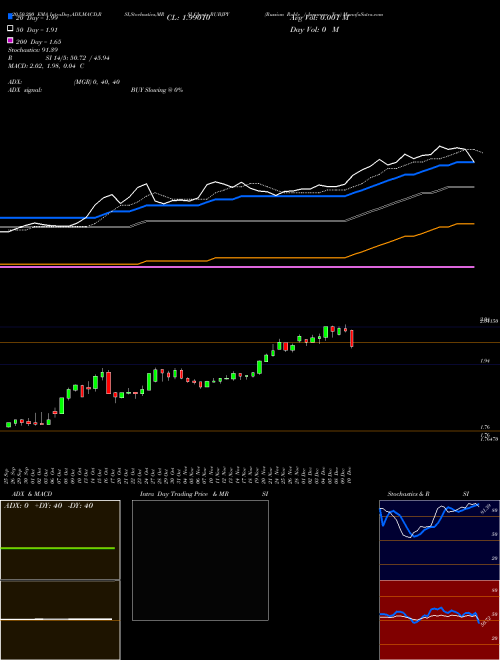
Task: Click the 'Avg Vol: 0.001 M' text
Action: [319, 18]
